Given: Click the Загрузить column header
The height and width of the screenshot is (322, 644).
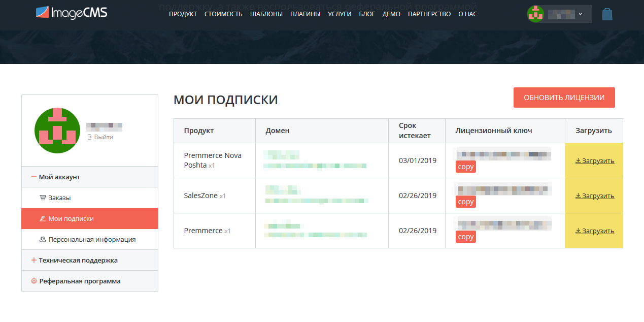Looking at the screenshot, I should 594,131.
